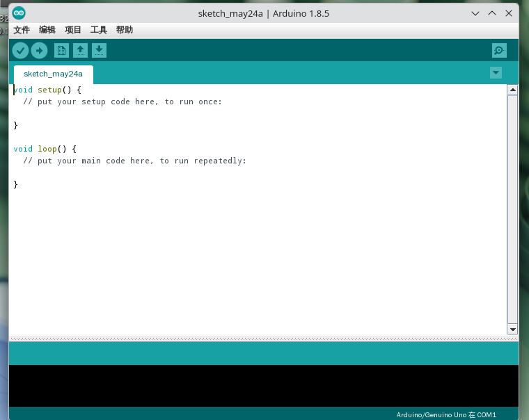Click the editor scrollbar up arrow

[x=513, y=90]
